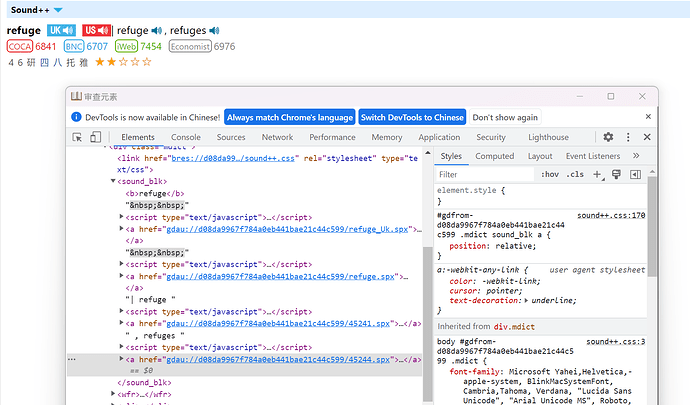
Task: Select the closing </sound_blk> tag row
Action: pyautogui.click(x=144, y=383)
